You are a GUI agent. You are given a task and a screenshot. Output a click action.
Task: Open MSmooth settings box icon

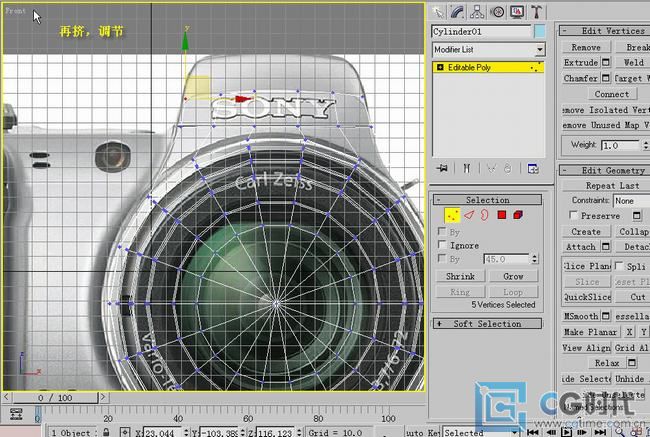(x=606, y=316)
